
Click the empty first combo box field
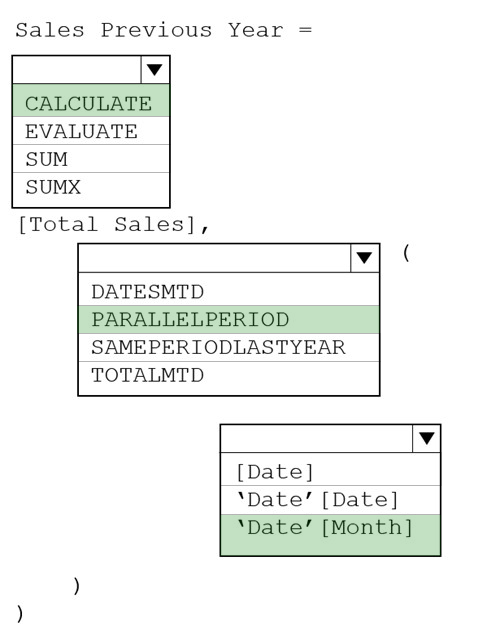(x=77, y=70)
